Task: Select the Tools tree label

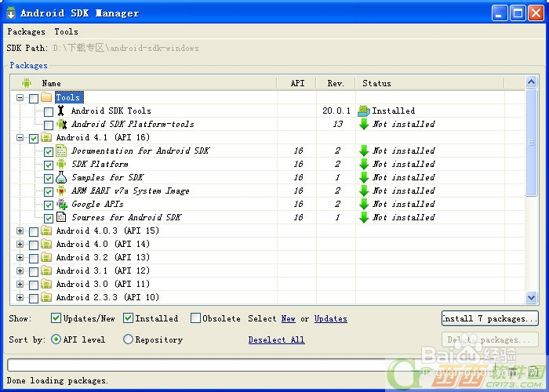Action: point(69,97)
